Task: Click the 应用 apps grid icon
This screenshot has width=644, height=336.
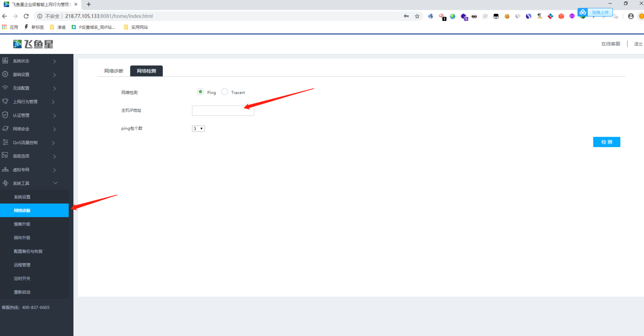Action: [x=4, y=27]
